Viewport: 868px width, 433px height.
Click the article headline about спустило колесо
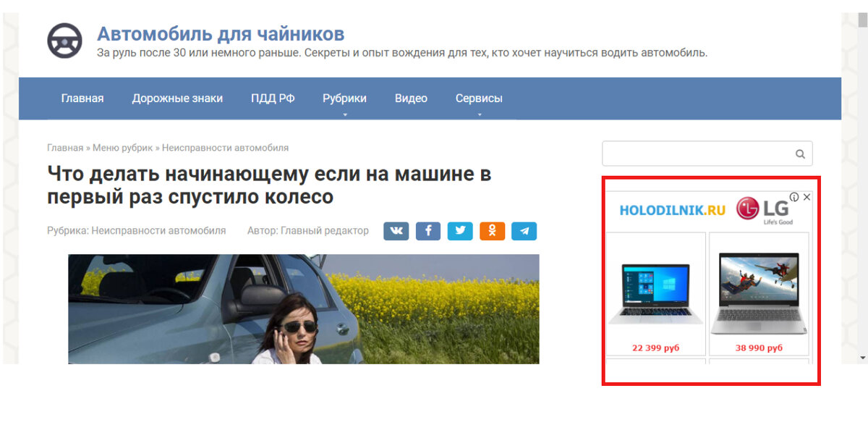click(269, 185)
